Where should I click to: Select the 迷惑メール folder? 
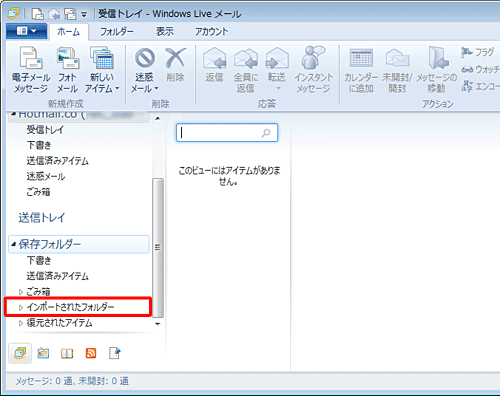tap(46, 176)
